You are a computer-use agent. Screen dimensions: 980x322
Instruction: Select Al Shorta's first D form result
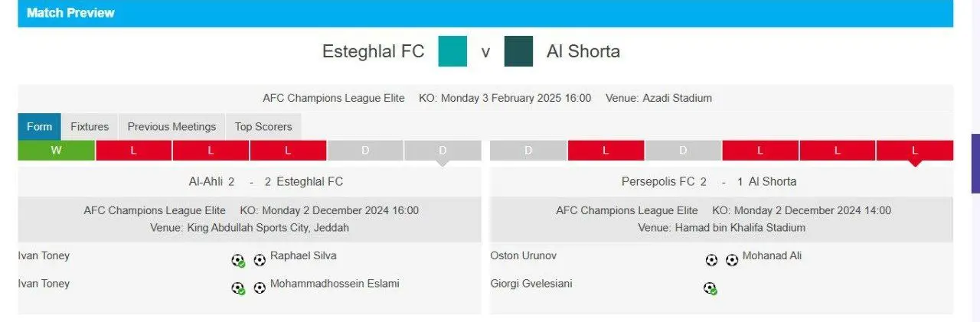tap(528, 151)
